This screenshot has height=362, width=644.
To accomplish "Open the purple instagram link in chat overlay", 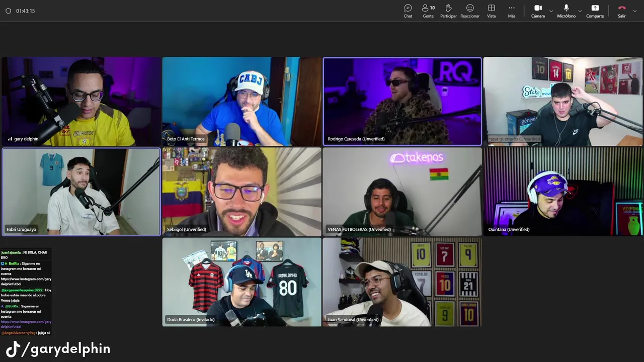I will coord(26,324).
